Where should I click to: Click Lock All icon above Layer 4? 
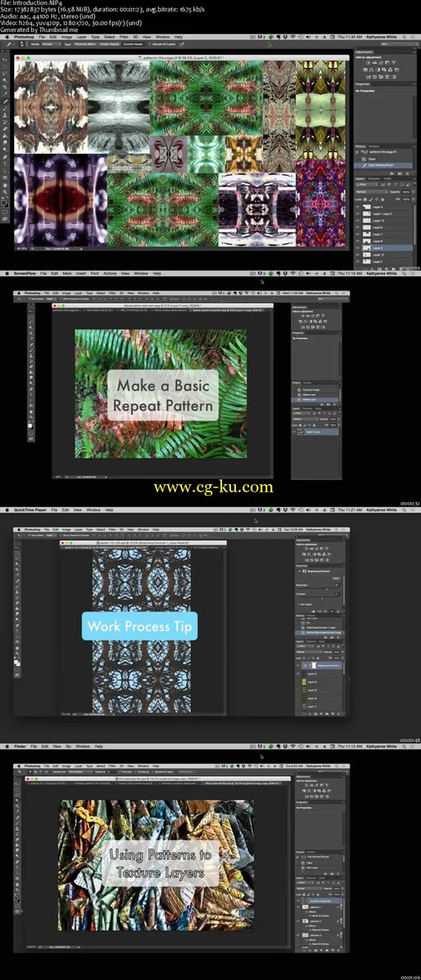pos(382,199)
